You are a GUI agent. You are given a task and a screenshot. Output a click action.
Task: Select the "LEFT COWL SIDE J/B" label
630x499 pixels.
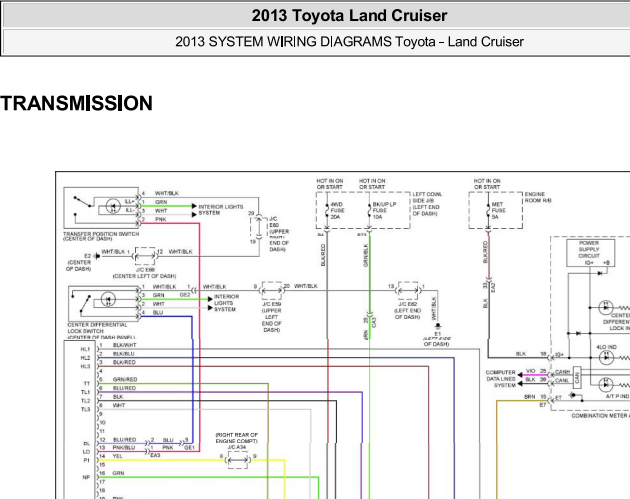(427, 200)
